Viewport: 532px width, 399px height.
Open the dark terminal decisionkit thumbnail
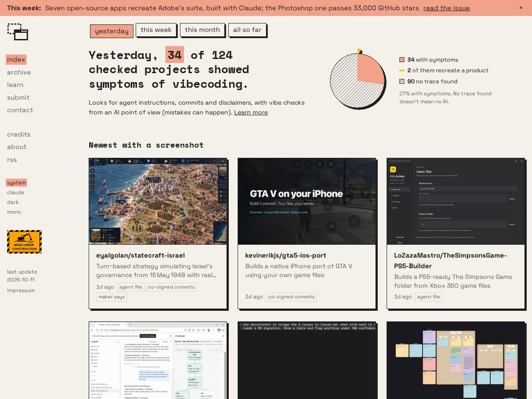click(x=307, y=360)
